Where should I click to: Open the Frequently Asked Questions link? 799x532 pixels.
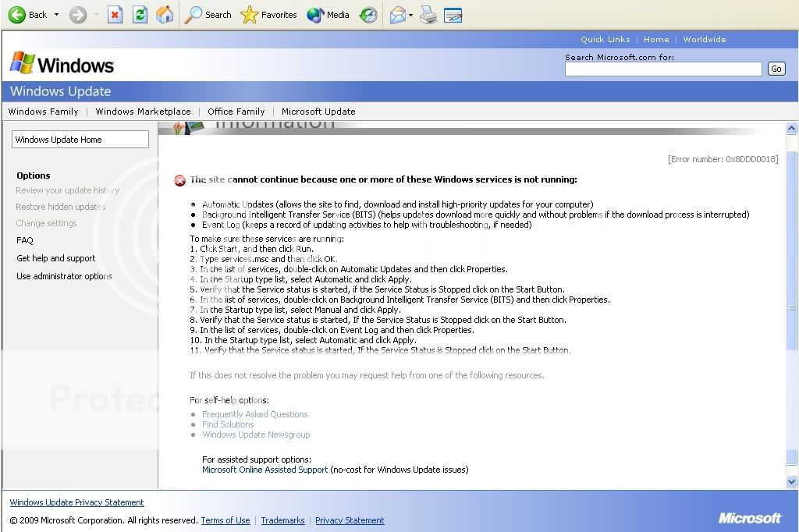(x=255, y=414)
